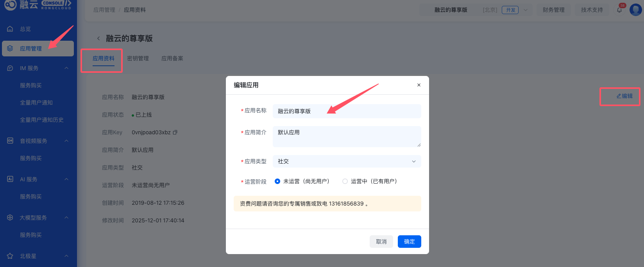
Task: Switch to the 密钥管理 tab
Action: [138, 58]
